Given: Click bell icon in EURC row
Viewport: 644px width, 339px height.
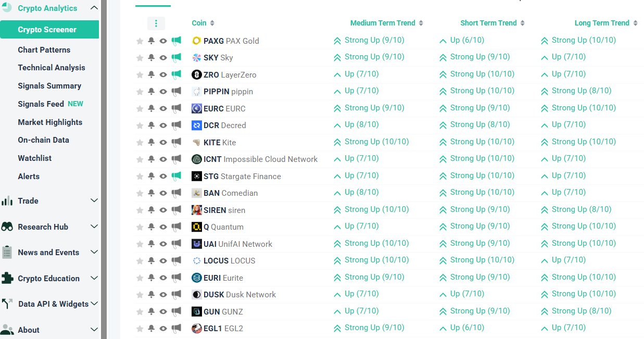Looking at the screenshot, I should click(151, 109).
